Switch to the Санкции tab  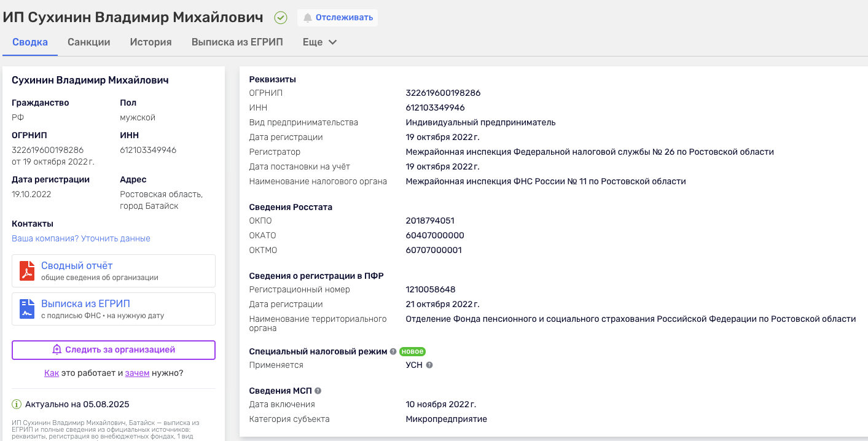(87, 42)
